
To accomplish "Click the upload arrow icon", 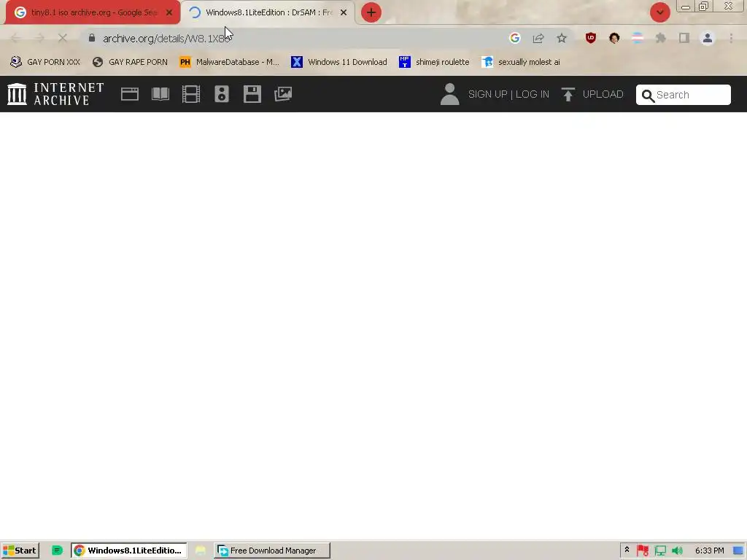I will coord(568,94).
